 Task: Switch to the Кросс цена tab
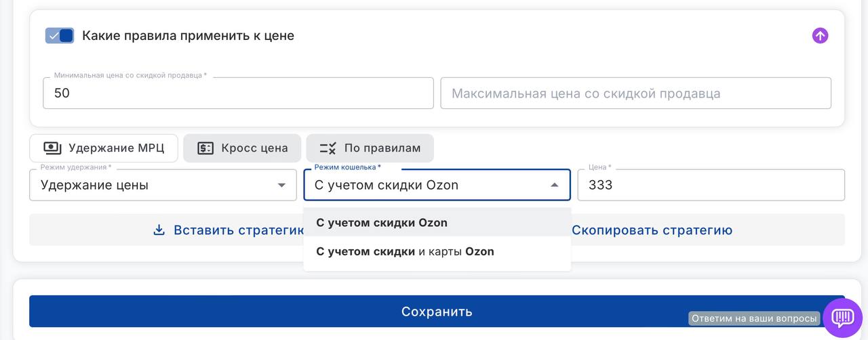(x=241, y=148)
